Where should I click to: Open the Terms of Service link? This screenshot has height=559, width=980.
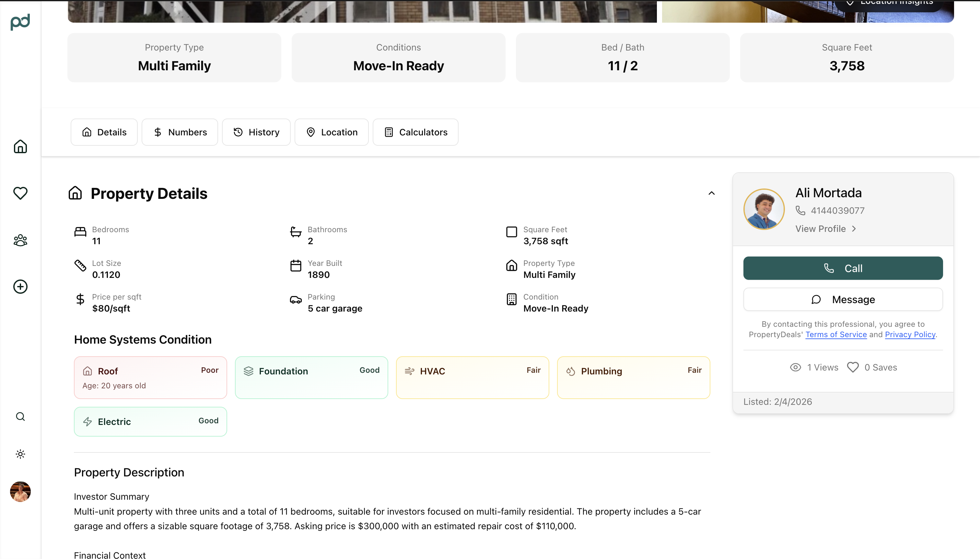[836, 335]
